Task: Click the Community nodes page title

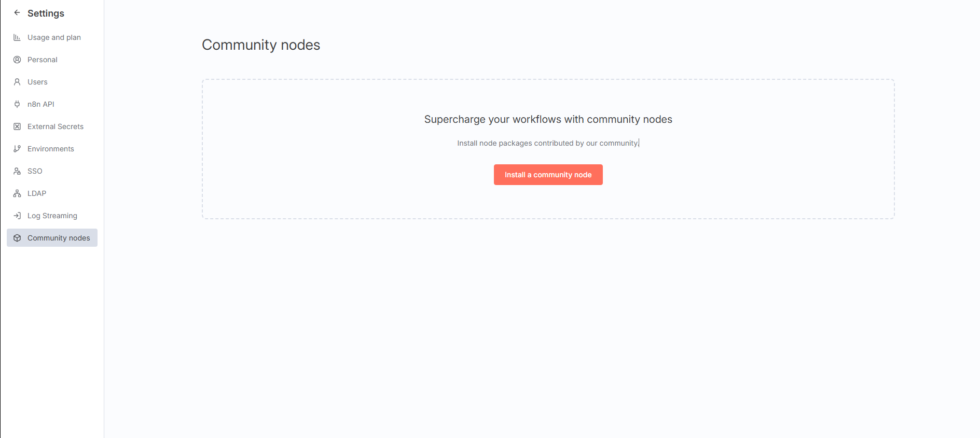Action: [261, 45]
